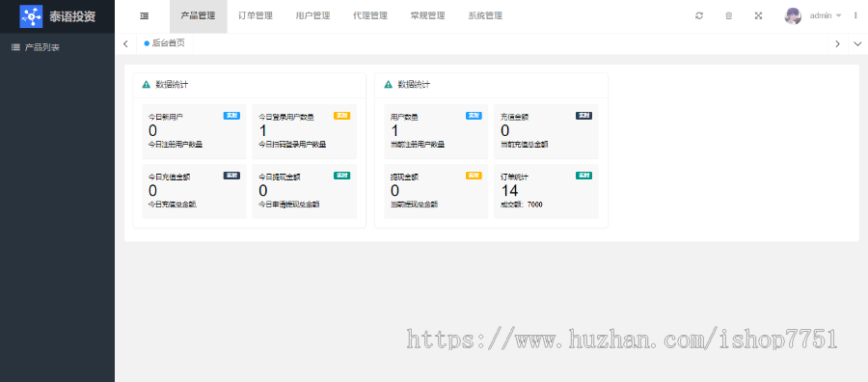The height and width of the screenshot is (382, 868).
Task: Click the fullscreen icon in the header
Action: (758, 16)
